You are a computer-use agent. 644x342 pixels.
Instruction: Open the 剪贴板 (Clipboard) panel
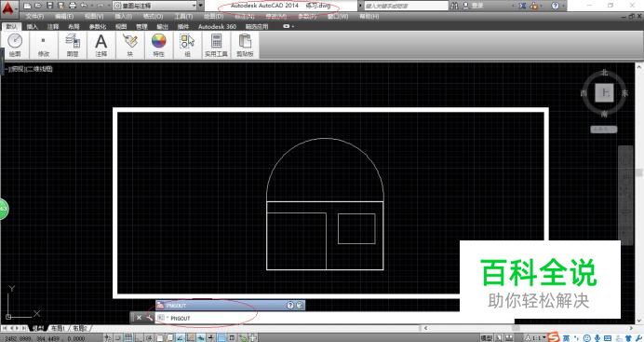(x=245, y=45)
